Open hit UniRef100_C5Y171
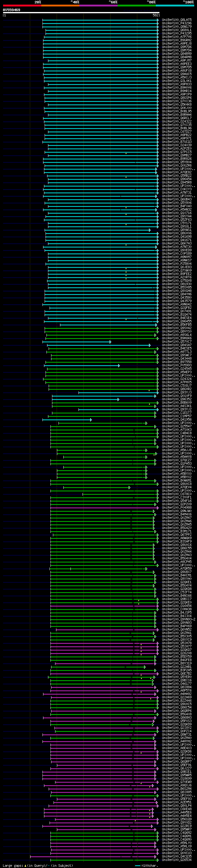The height and width of the screenshot is (868, 197). pos(177,223)
